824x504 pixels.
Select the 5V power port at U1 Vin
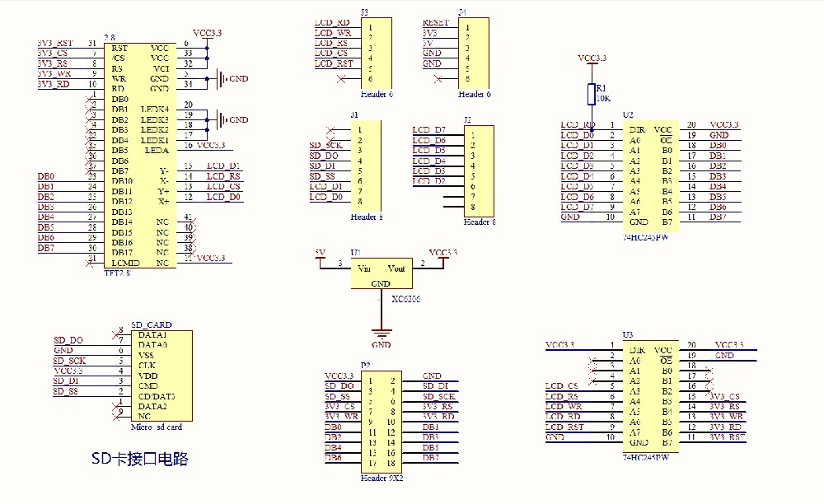point(320,253)
